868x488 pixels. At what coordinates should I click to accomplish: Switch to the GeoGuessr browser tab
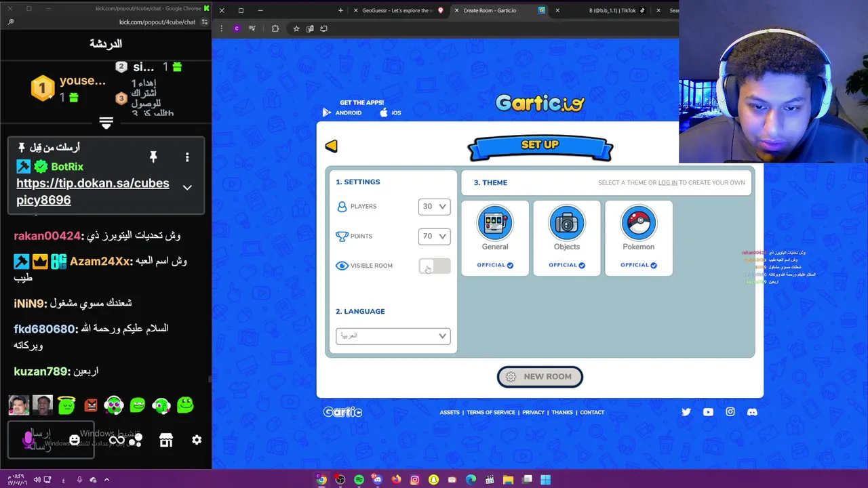398,10
